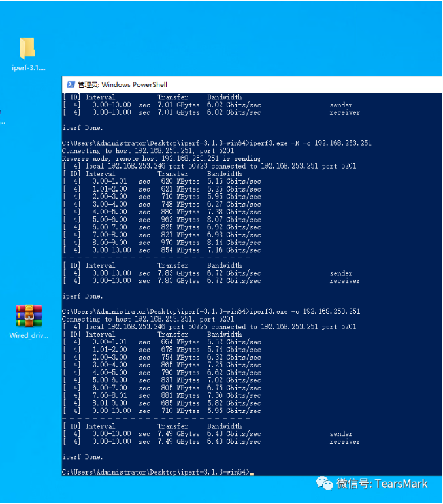Viewport: 443px width, 504px height.
Task: Click the row with 748 MBytes transfer
Action: click(x=162, y=205)
